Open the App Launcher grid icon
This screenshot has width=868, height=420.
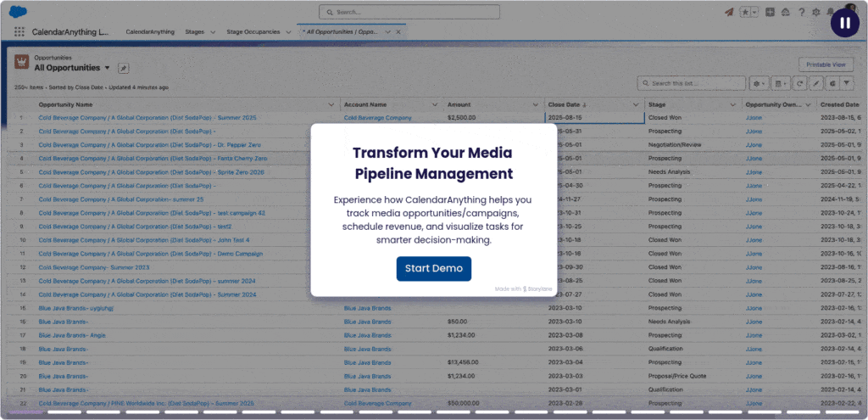(x=19, y=31)
